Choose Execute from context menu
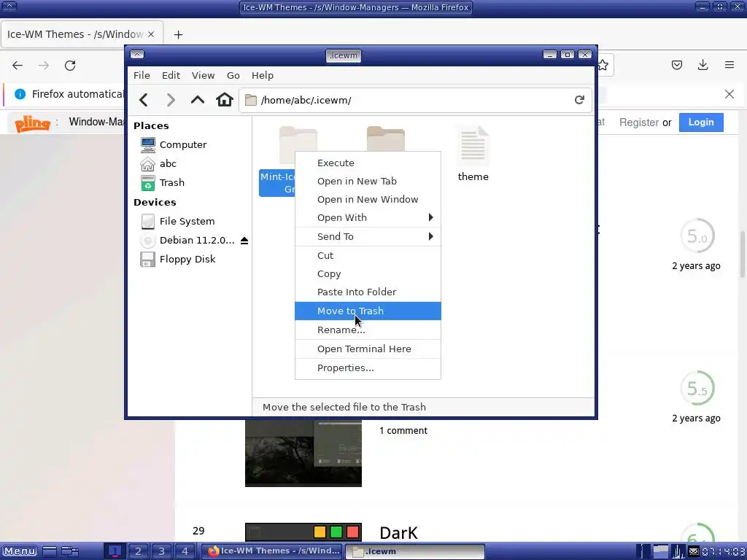Screen dimensions: 747x560 pyautogui.click(x=368, y=163)
